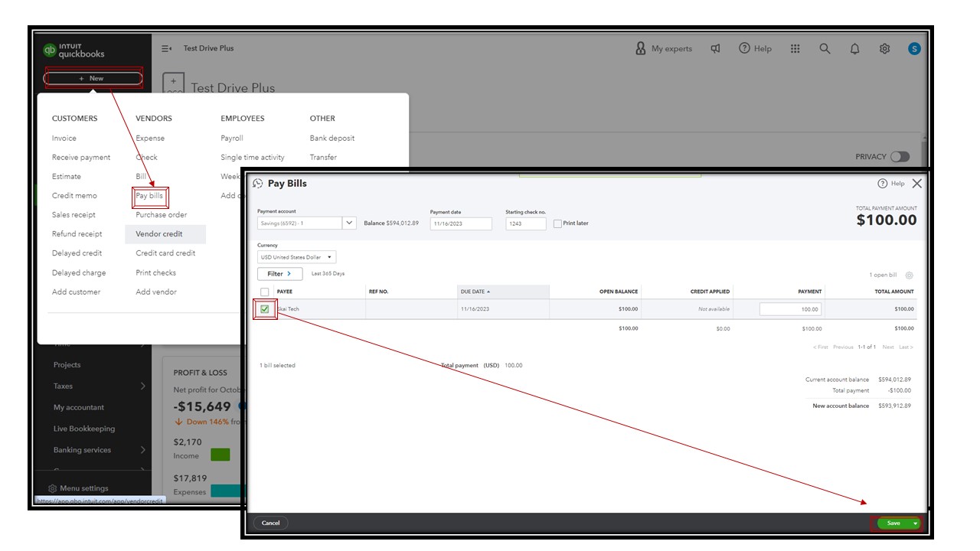Select Expense under Vendors

point(150,139)
